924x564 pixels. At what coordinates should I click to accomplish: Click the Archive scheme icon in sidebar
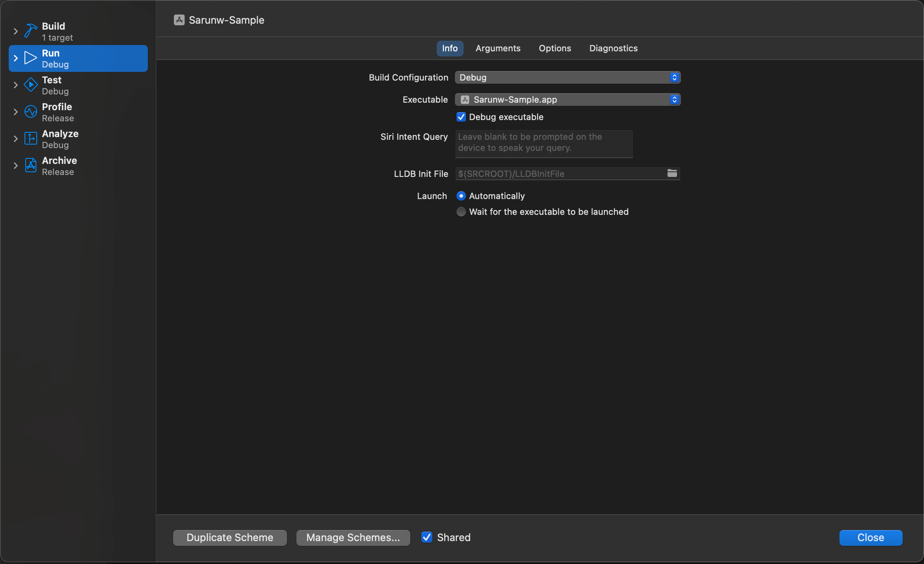point(30,165)
